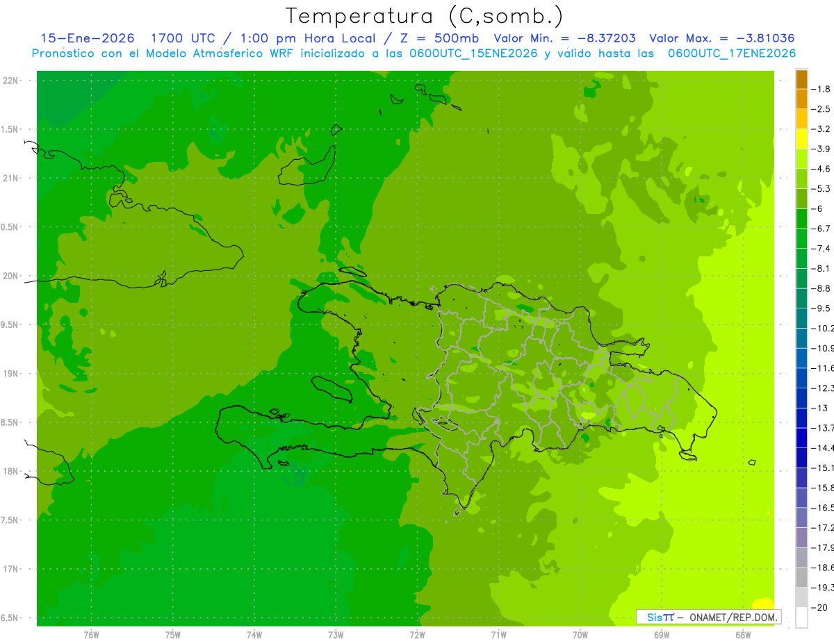This screenshot has height=644, width=834.
Task: Click the '-3.2' color scale value
Action: pyautogui.click(x=821, y=129)
